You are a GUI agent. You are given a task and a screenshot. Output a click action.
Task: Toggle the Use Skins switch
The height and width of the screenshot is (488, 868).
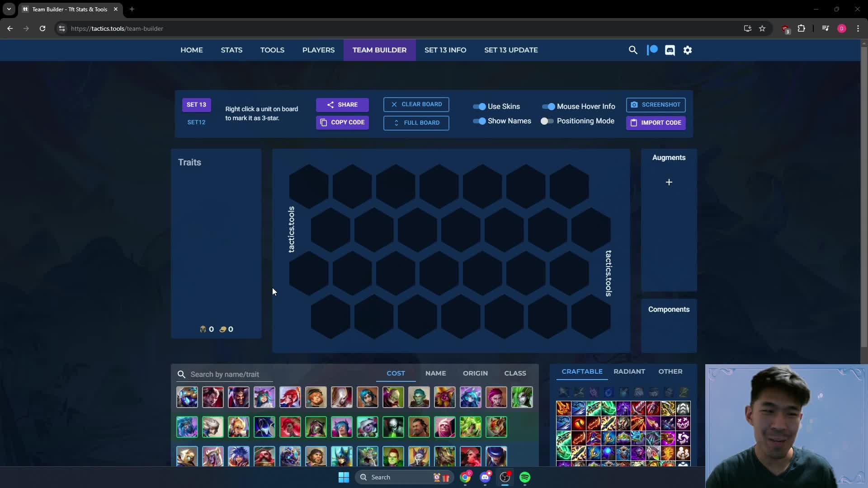479,107
